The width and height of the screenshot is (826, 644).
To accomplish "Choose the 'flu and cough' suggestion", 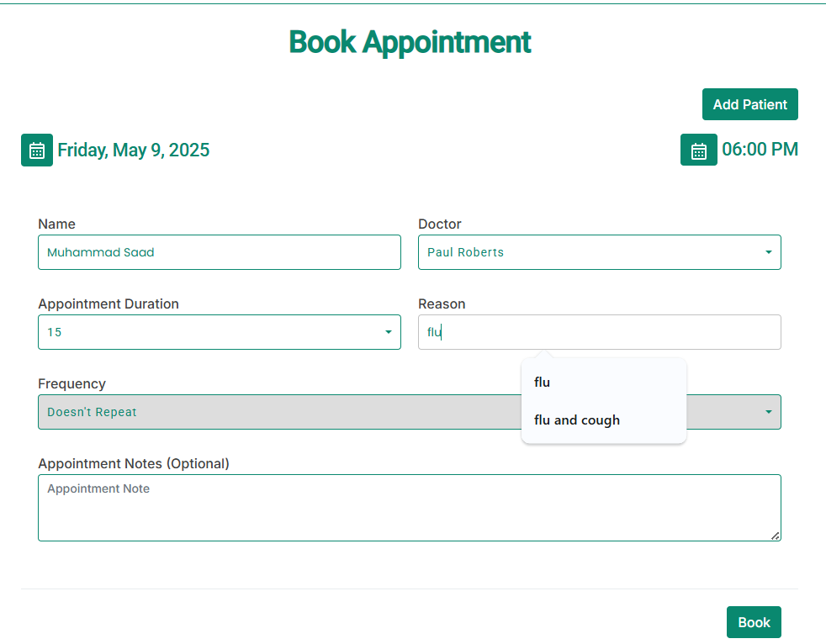I will pyautogui.click(x=604, y=420).
